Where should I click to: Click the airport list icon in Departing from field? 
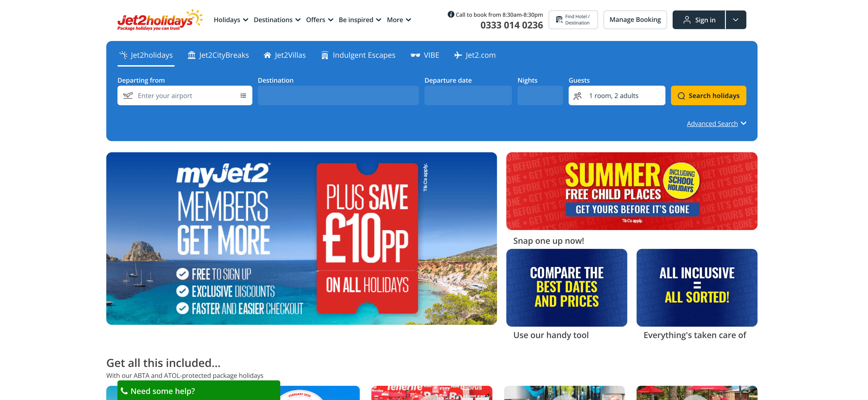pyautogui.click(x=243, y=96)
